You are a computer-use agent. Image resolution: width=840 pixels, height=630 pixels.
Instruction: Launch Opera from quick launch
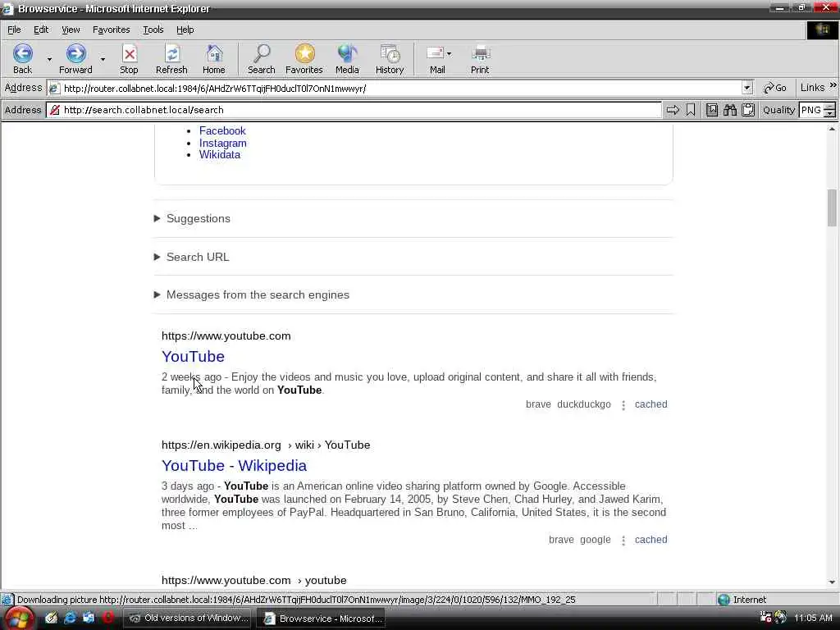pos(107,619)
